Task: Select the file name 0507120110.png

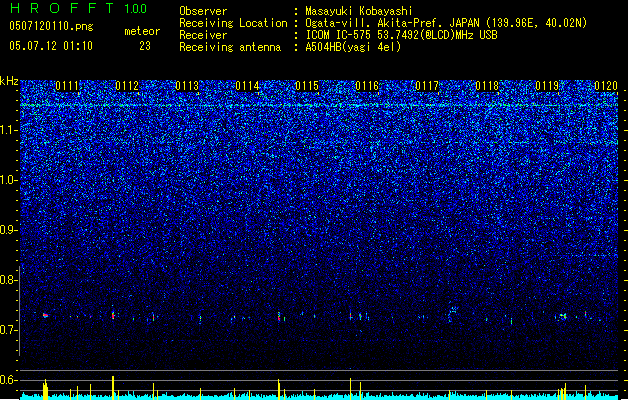Action: click(x=51, y=26)
